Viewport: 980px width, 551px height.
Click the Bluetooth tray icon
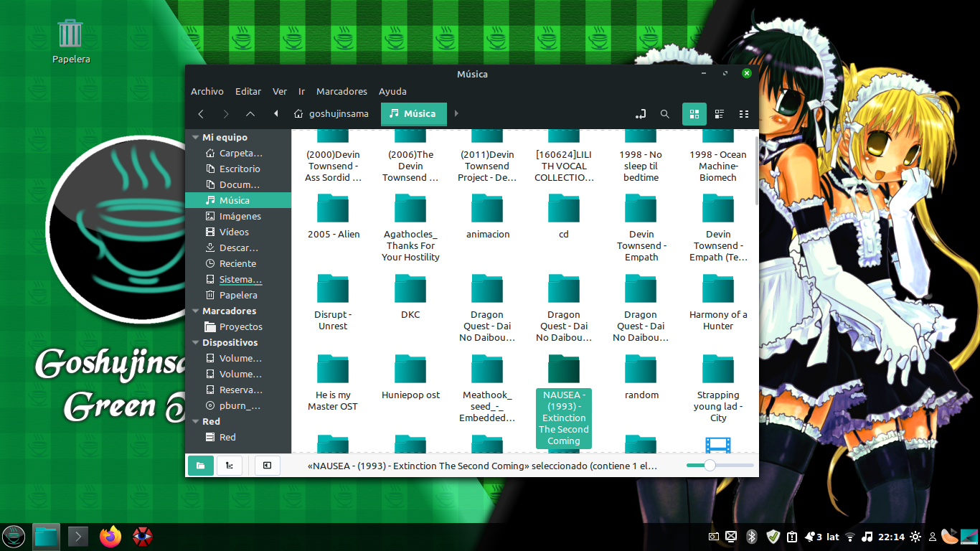click(752, 536)
